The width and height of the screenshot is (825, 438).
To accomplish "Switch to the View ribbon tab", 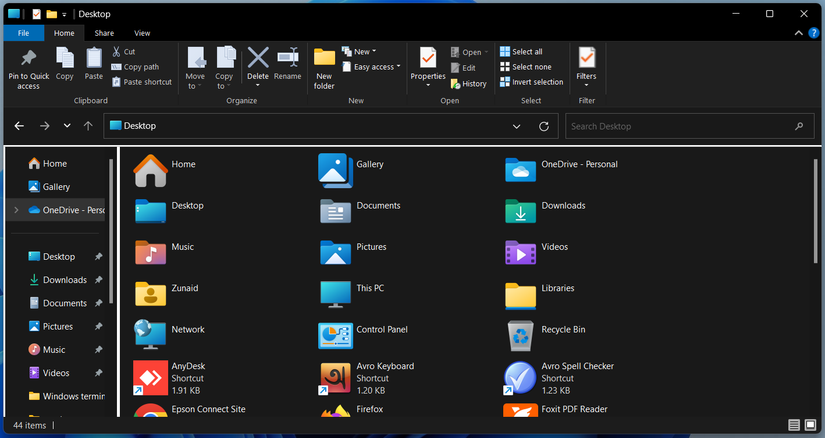I will pos(142,33).
